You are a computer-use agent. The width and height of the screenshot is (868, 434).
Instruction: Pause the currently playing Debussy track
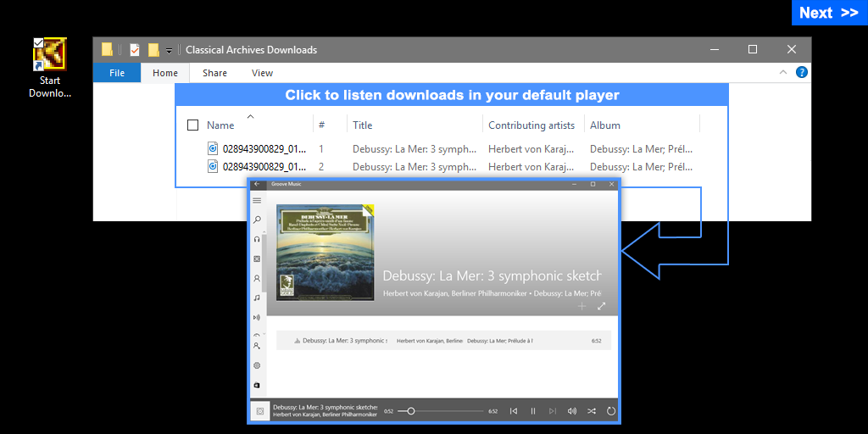pyautogui.click(x=533, y=411)
